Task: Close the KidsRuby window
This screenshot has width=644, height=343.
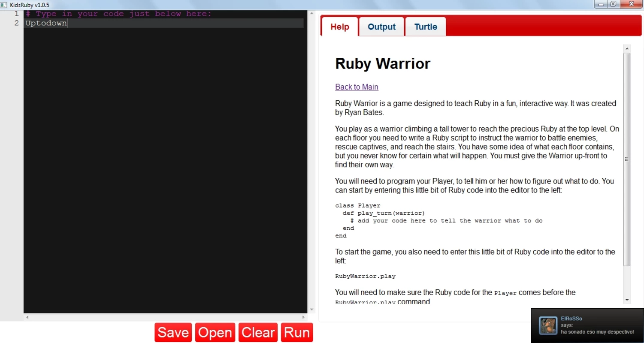Action: pos(631,4)
